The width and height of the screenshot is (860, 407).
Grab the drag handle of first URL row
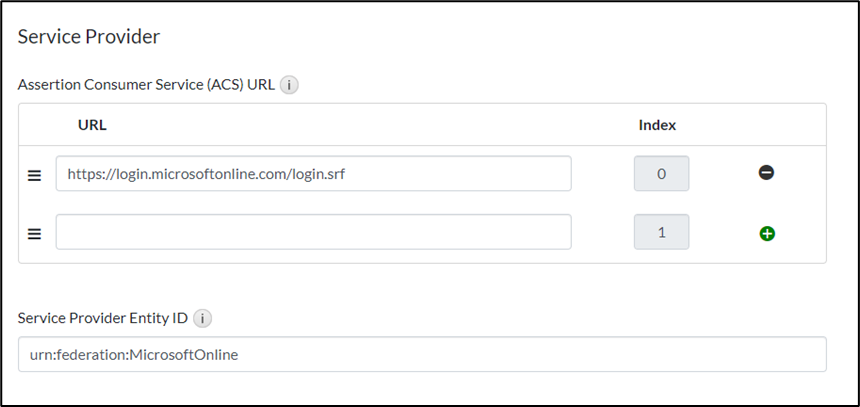point(34,174)
